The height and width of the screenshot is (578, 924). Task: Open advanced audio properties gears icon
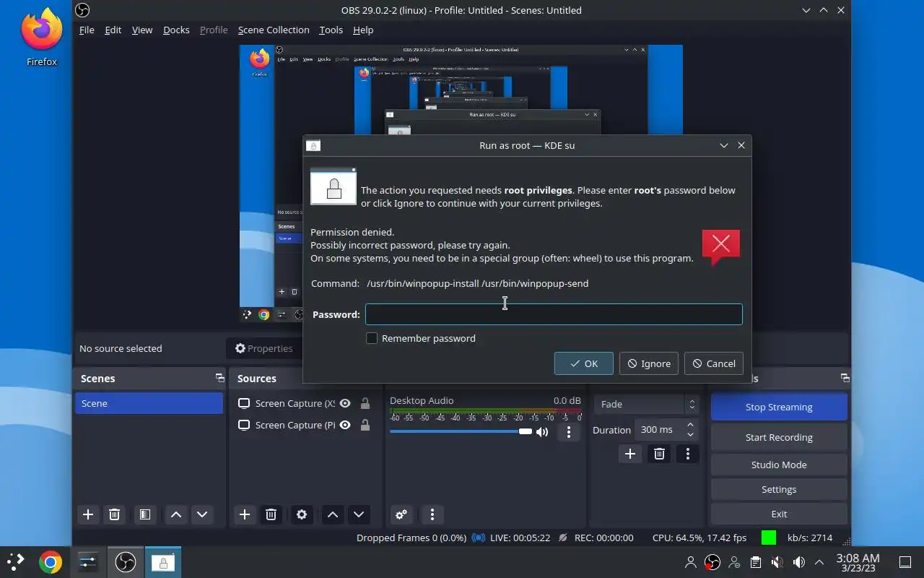point(401,514)
